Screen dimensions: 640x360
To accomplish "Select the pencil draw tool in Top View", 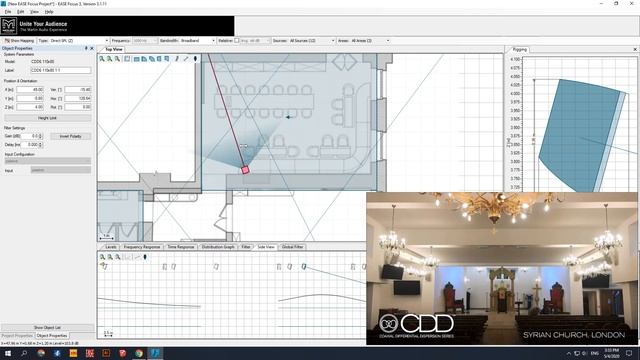I will pos(177,59).
